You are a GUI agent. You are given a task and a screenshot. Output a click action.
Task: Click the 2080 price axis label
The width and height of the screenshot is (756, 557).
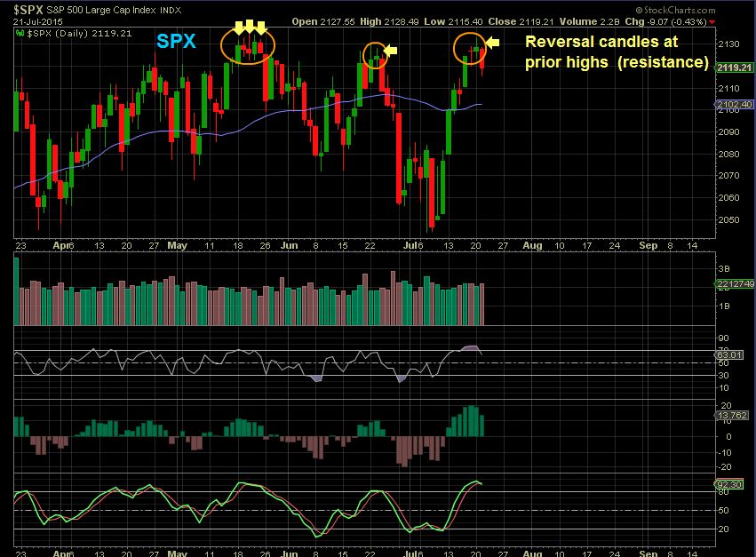(728, 154)
